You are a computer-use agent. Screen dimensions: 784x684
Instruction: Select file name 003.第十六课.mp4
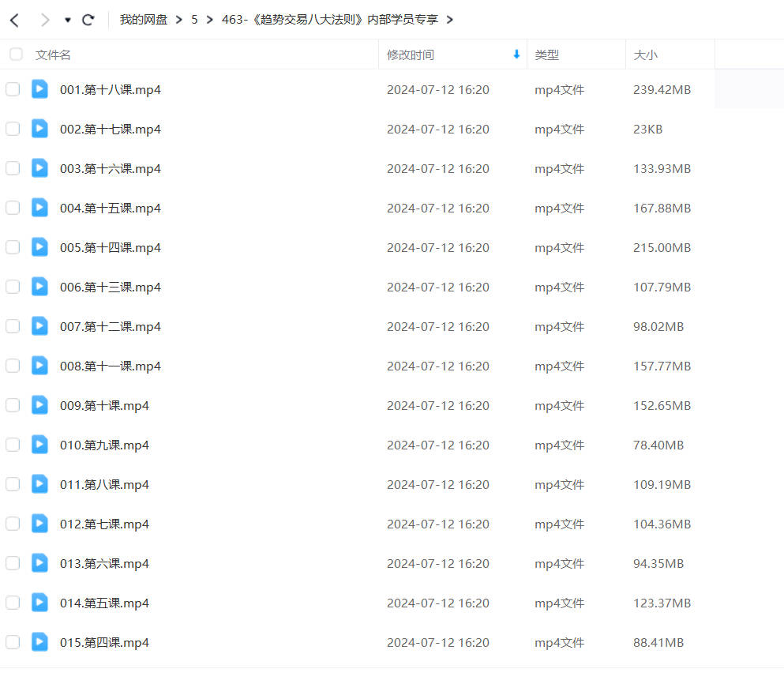click(111, 169)
